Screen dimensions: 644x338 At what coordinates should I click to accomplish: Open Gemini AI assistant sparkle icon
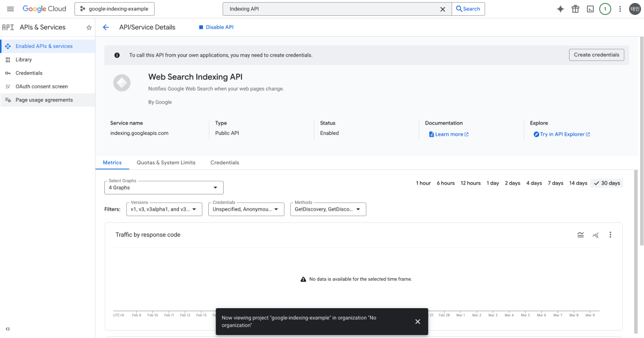561,9
